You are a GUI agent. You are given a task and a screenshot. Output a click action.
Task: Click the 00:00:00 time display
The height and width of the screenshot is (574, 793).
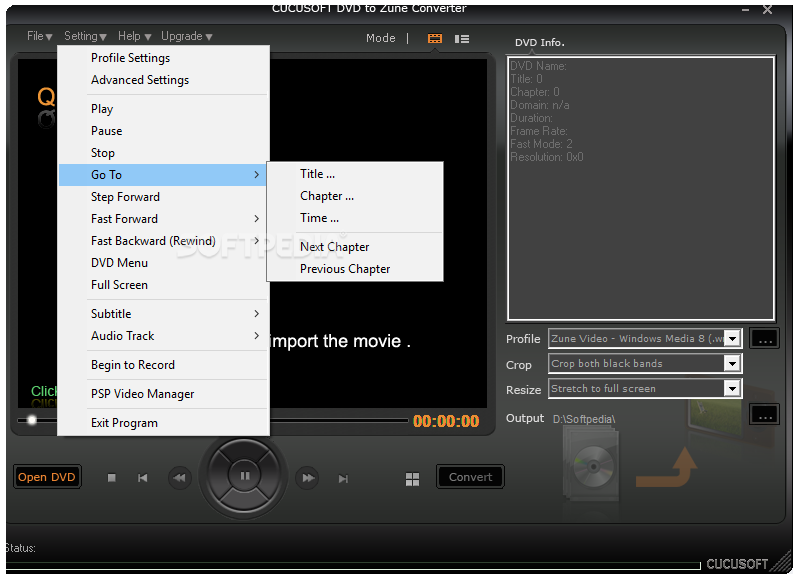(x=446, y=421)
